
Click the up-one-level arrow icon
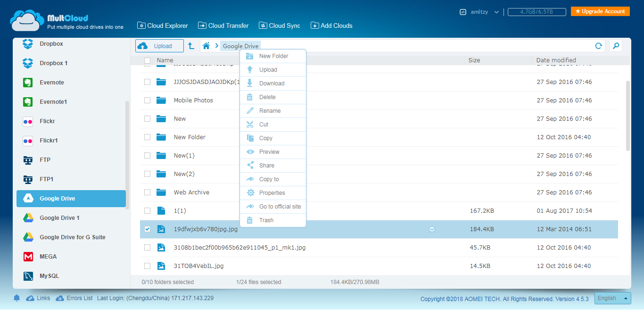pyautogui.click(x=191, y=46)
